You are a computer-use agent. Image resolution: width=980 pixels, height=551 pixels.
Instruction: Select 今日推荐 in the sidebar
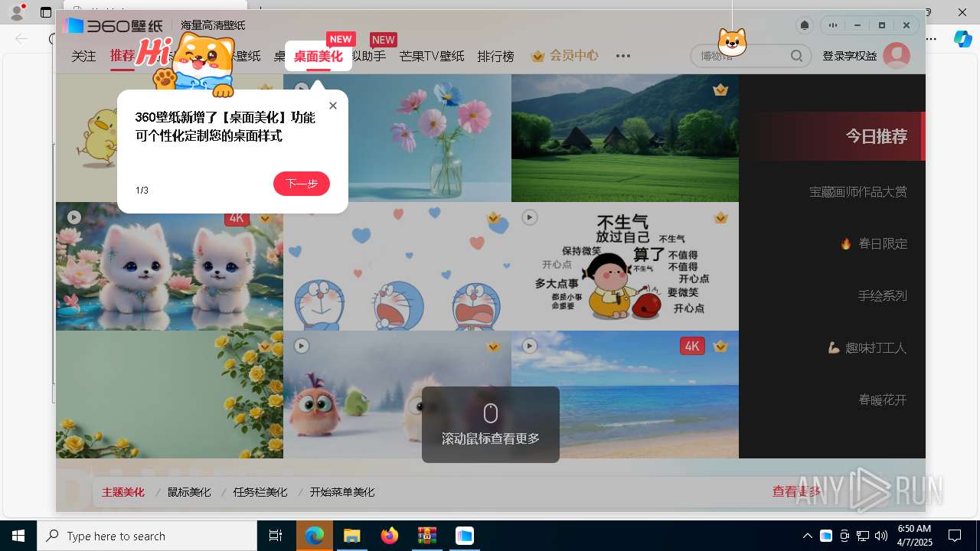pyautogui.click(x=877, y=136)
